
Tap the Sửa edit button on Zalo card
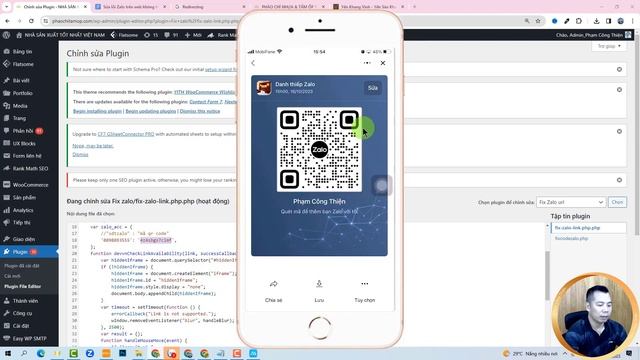[x=373, y=88]
